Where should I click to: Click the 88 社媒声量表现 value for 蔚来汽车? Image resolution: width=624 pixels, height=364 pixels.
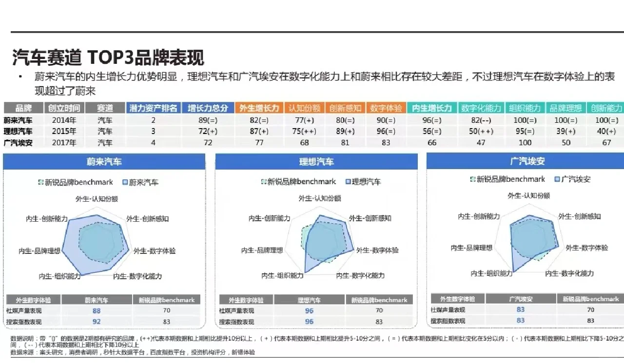(x=97, y=311)
